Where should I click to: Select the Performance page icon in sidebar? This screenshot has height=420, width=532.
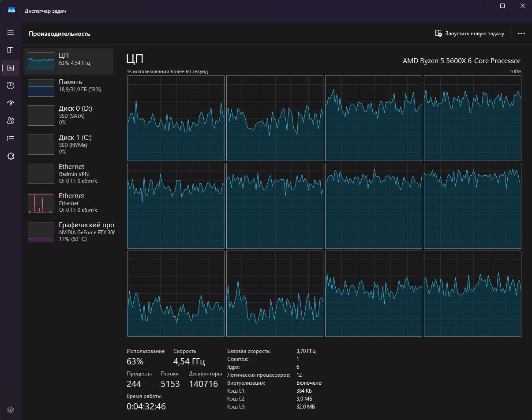(11, 68)
